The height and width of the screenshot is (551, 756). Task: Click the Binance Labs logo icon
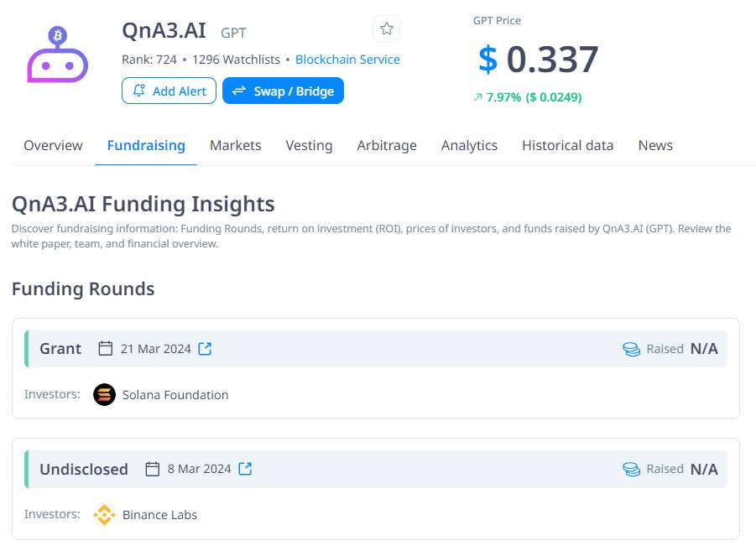104,514
